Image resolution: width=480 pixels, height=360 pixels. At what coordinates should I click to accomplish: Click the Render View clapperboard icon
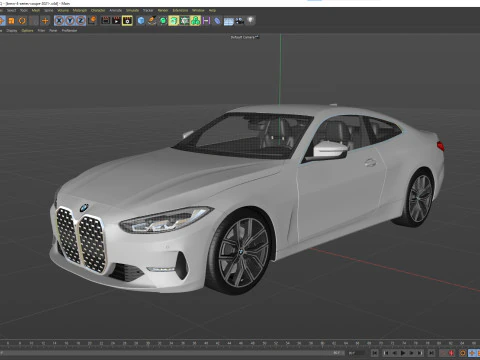105,21
